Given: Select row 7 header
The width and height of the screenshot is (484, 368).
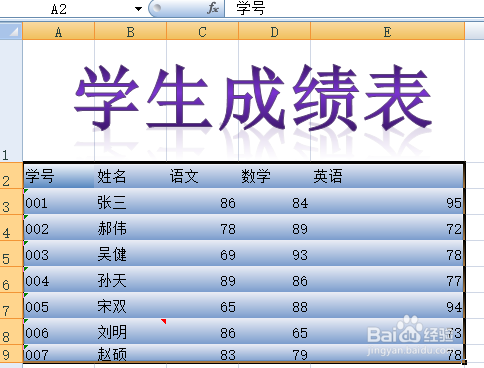Looking at the screenshot, I should click(x=11, y=306).
